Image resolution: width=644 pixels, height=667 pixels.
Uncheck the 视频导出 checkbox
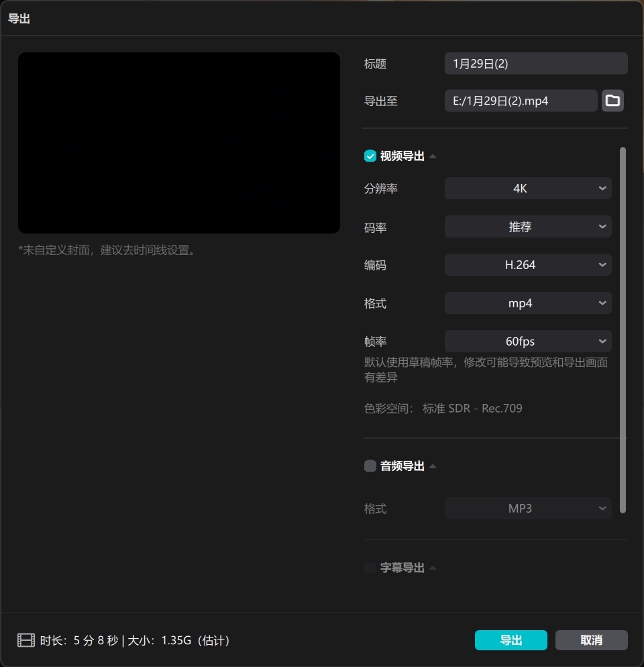pyautogui.click(x=370, y=156)
